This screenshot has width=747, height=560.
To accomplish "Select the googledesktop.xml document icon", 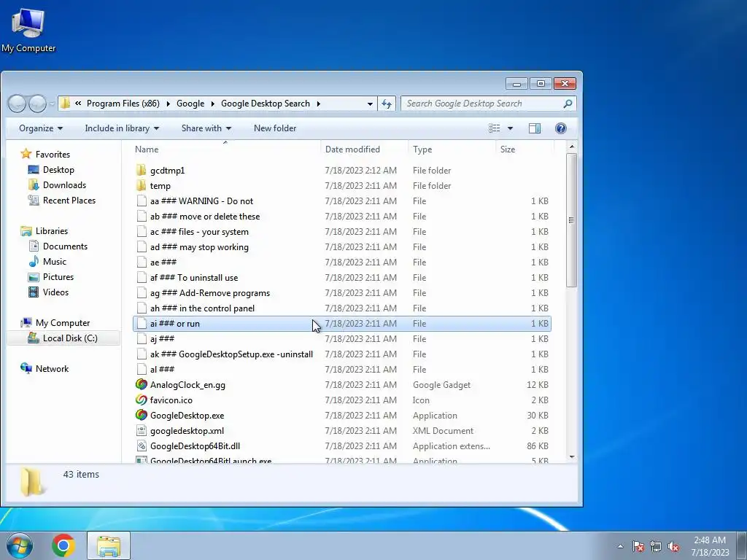I will click(141, 430).
